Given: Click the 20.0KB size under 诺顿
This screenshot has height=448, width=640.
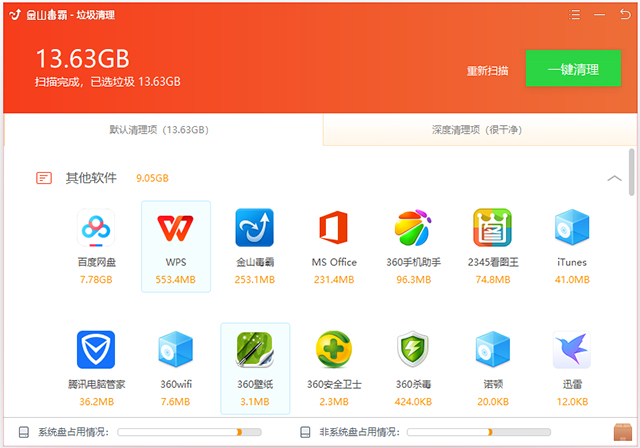Looking at the screenshot, I should point(493,402).
